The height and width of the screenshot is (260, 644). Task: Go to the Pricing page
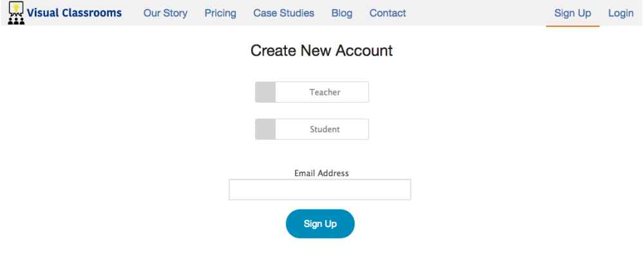click(x=220, y=13)
